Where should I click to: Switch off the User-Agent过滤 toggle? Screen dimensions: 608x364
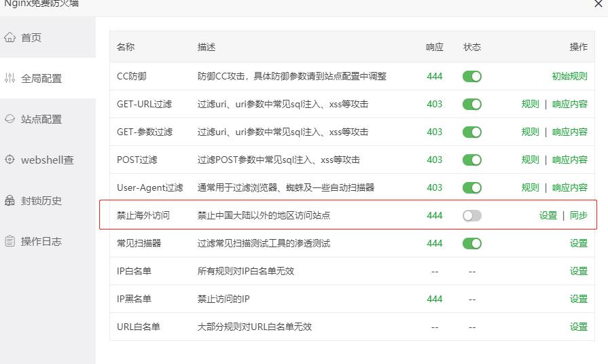(471, 187)
